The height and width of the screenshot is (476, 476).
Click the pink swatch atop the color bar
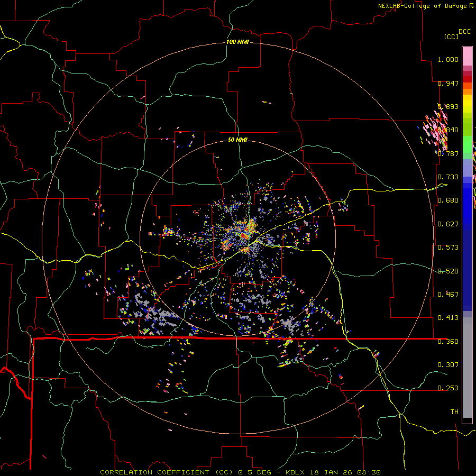click(467, 56)
